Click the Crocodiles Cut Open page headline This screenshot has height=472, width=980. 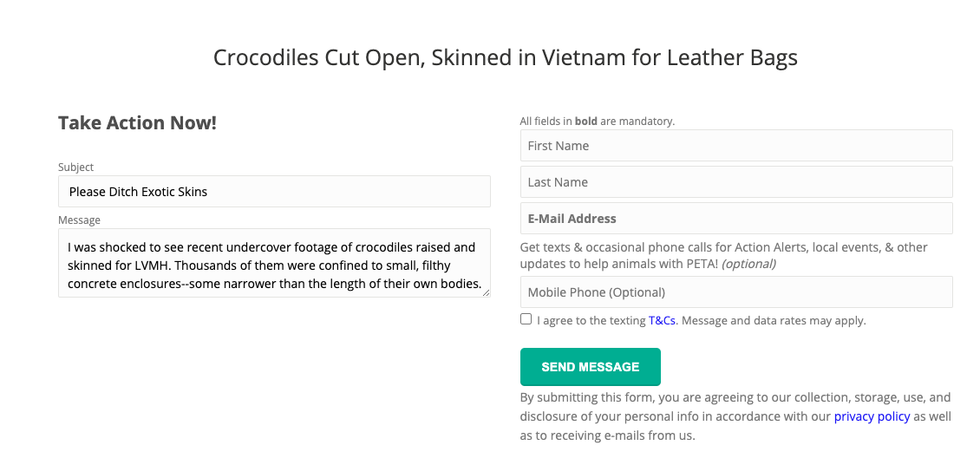tap(505, 57)
